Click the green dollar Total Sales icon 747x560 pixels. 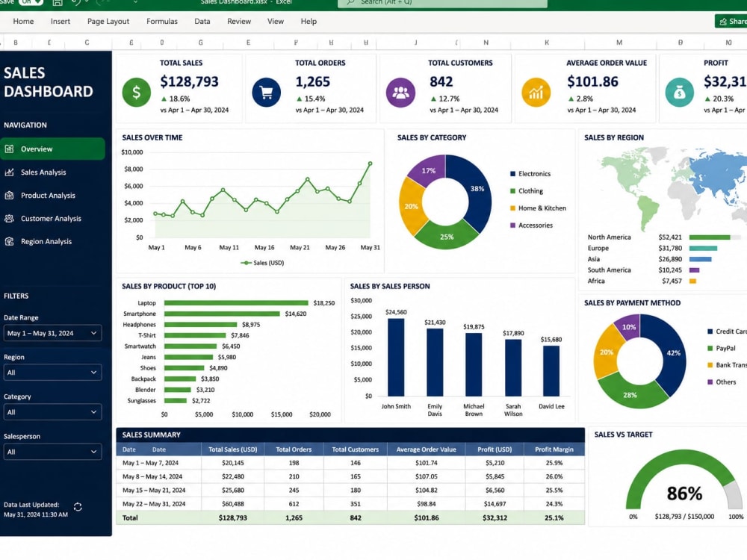[x=136, y=93]
